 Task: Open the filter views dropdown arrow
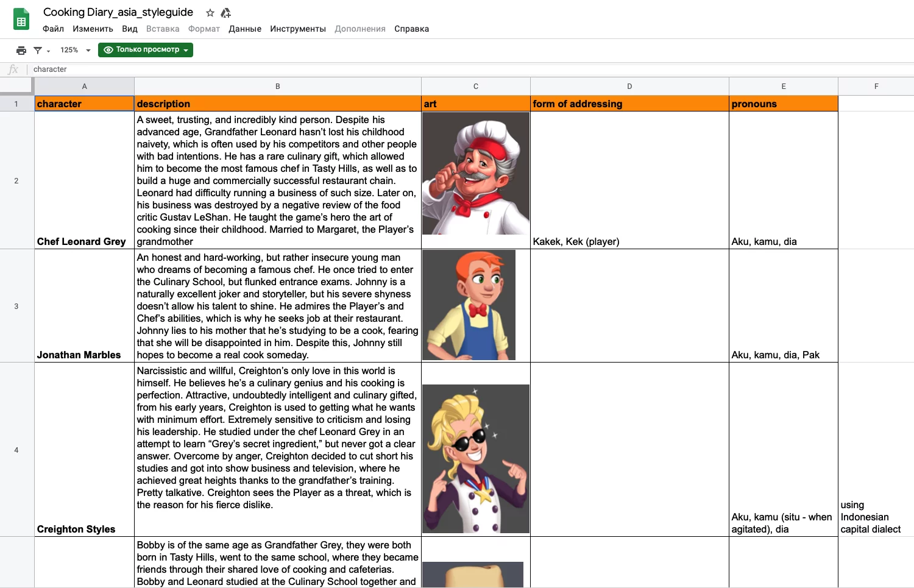coord(48,51)
